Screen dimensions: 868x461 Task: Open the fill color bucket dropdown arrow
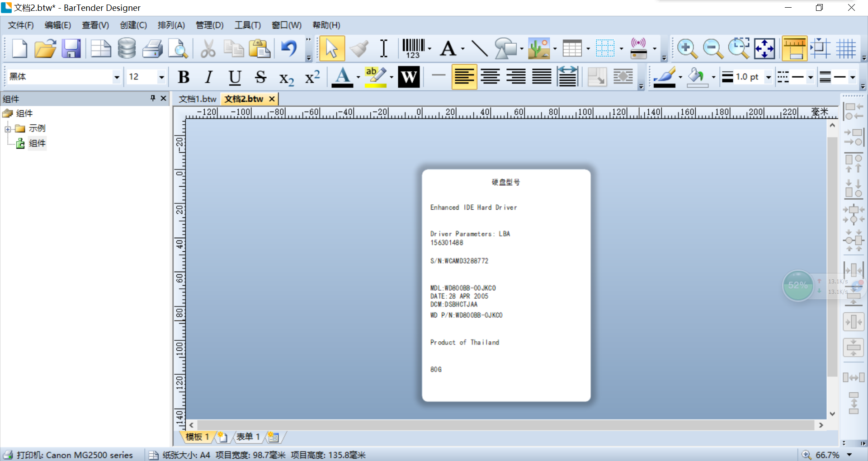(713, 77)
